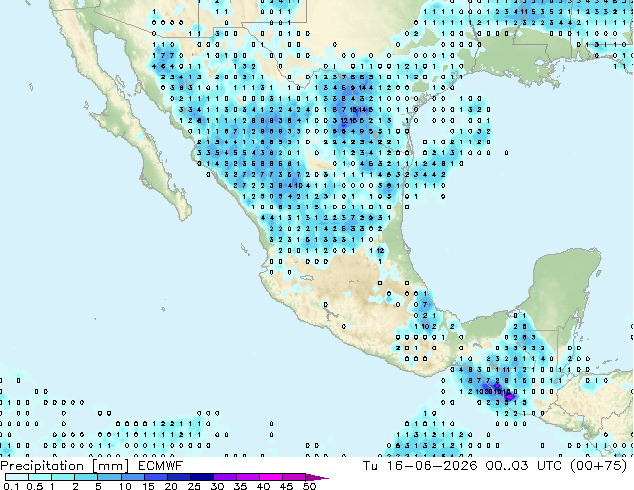634x490 pixels.
Task: Click the '[mm]' unit label
Action: click(x=110, y=466)
